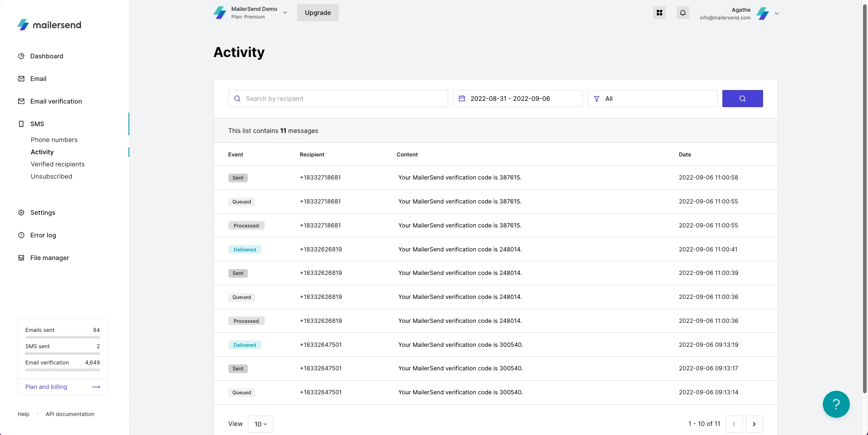
Task: Click the date 2022-09-06 11:00:39
Action: (708, 273)
